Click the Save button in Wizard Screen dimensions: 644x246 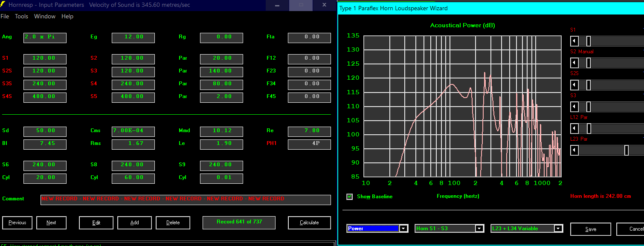tap(591, 229)
